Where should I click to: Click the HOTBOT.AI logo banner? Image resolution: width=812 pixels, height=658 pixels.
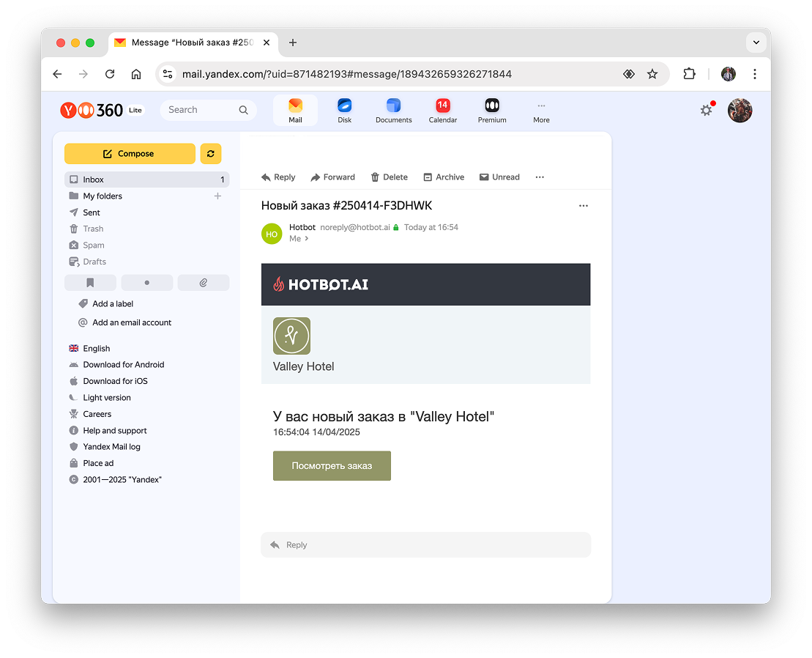pyautogui.click(x=321, y=284)
